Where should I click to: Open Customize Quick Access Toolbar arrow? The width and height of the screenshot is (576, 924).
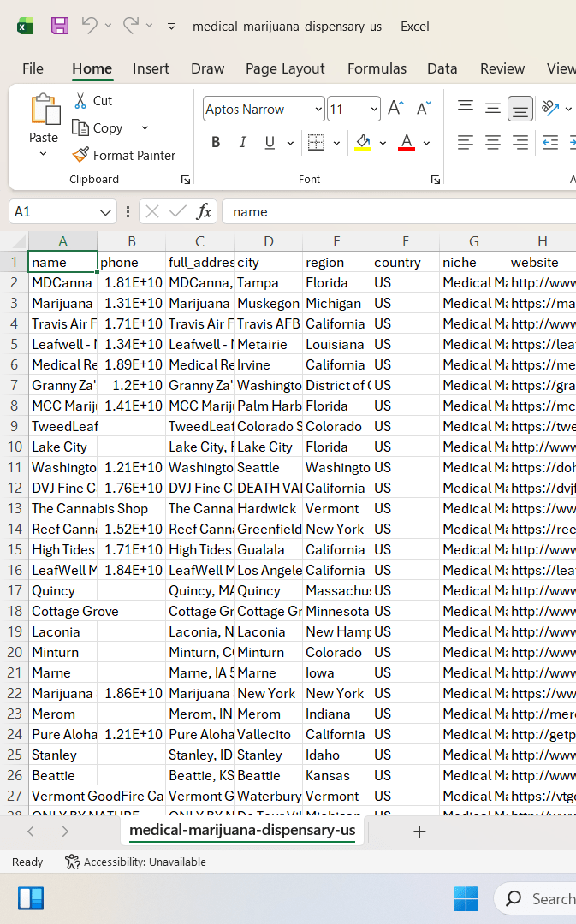[171, 27]
